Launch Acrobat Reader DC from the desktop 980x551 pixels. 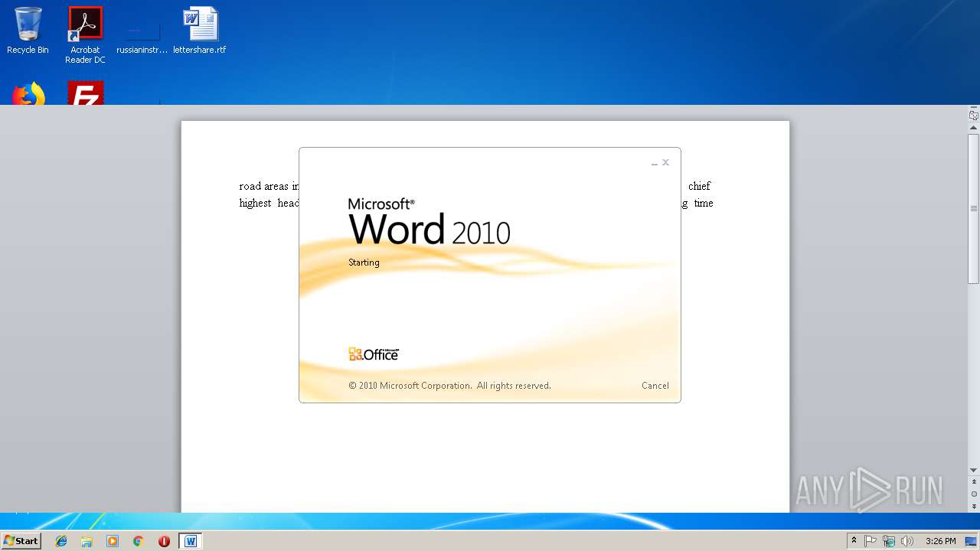pos(85,35)
